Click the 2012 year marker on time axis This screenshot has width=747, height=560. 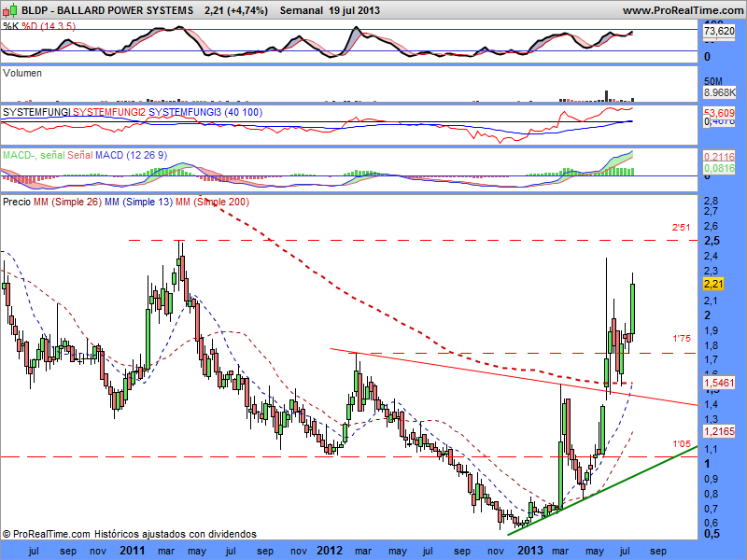330,551
